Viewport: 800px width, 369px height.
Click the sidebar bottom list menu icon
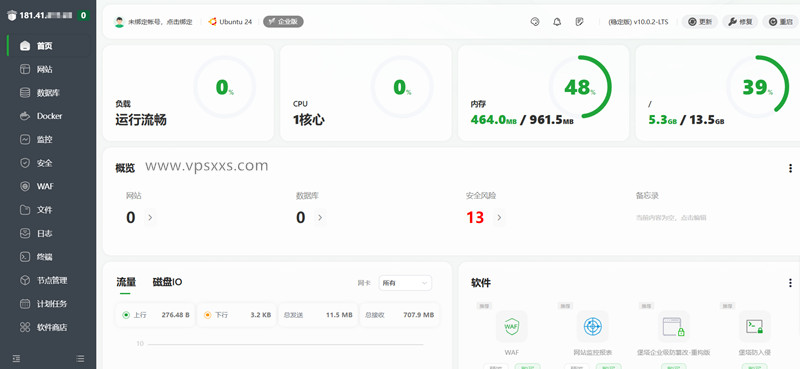pyautogui.click(x=80, y=359)
